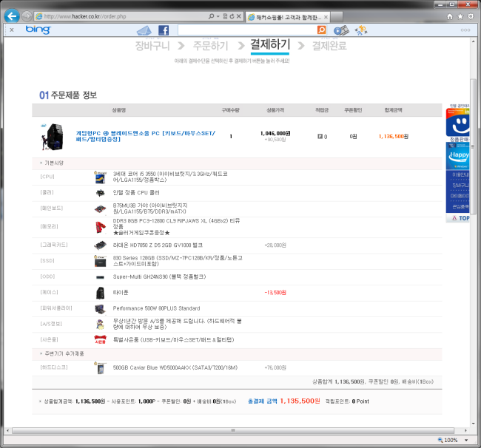This screenshot has width=481, height=448.
Task: Click the 기본사양 section header
Action: coord(54,163)
